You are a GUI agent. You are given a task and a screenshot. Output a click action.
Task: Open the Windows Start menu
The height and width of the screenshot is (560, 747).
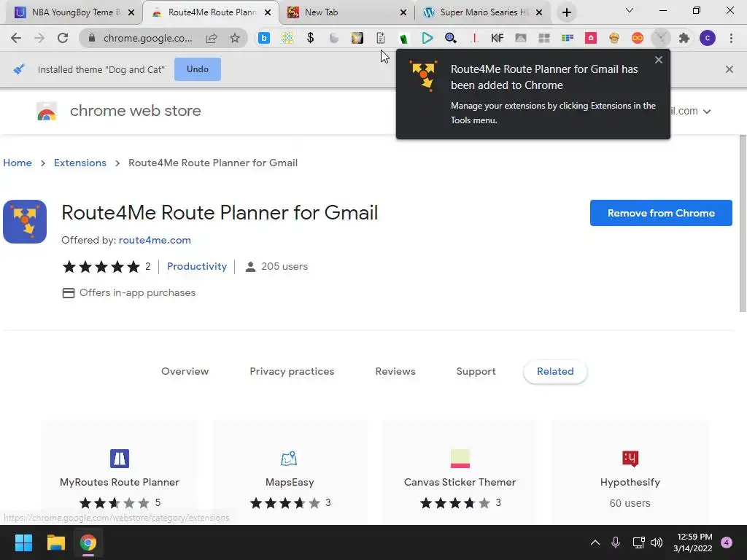tap(23, 542)
